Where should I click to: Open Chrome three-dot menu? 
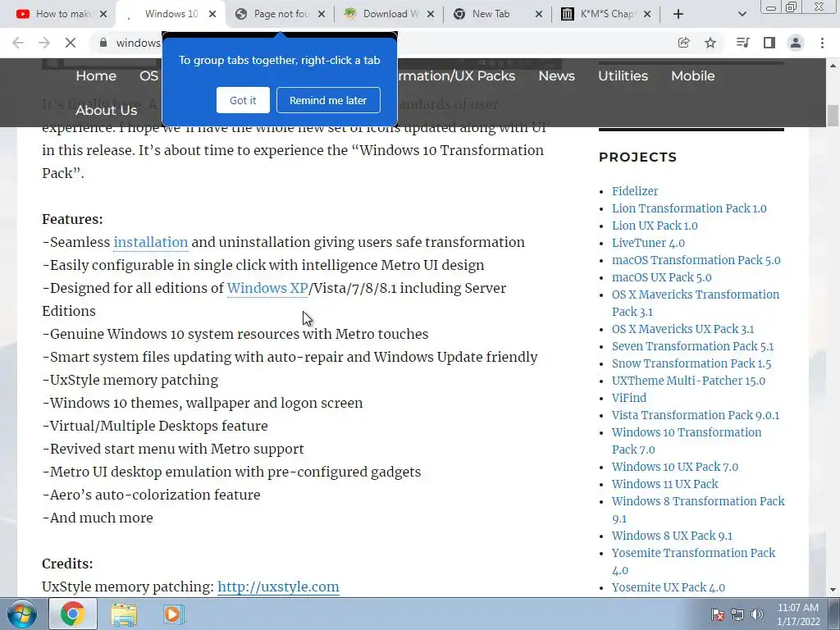822,43
